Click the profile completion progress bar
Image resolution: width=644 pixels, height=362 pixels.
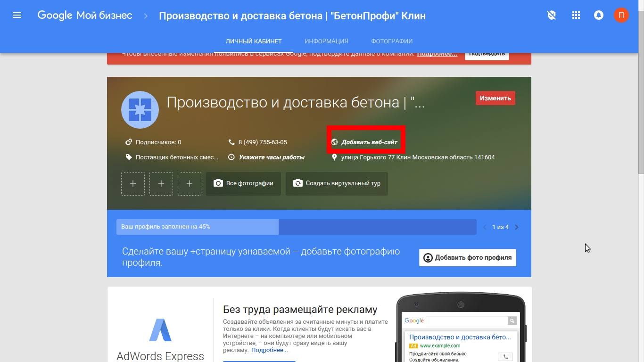[297, 227]
